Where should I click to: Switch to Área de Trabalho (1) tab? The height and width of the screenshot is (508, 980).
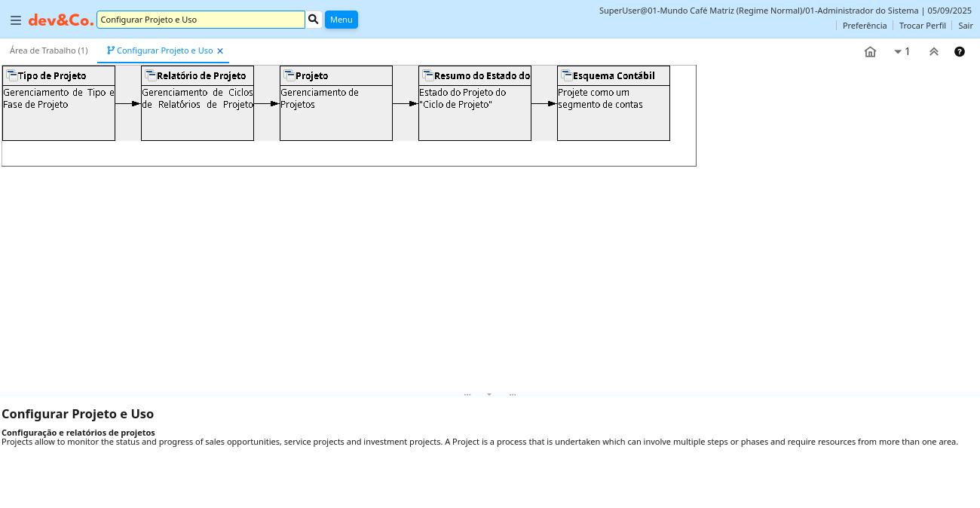(x=49, y=50)
